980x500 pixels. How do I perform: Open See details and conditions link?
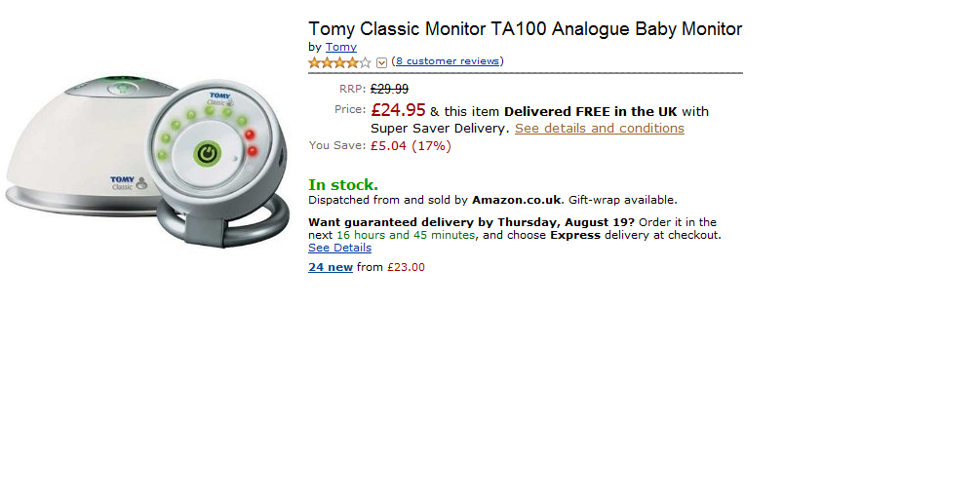pyautogui.click(x=600, y=129)
